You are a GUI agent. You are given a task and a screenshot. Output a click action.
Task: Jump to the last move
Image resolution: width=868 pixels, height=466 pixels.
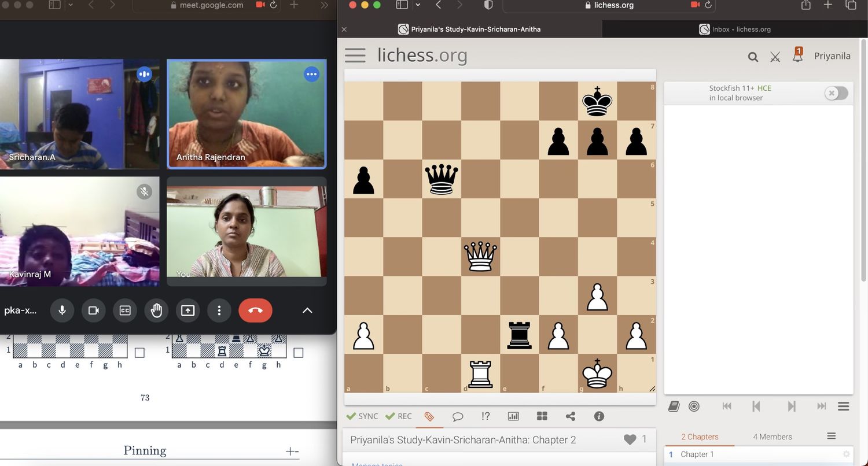pyautogui.click(x=821, y=406)
